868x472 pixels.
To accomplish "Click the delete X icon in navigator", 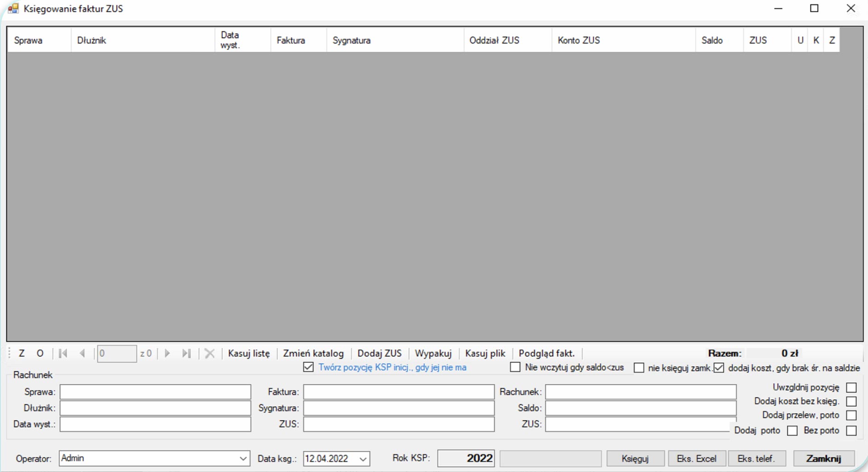I will pyautogui.click(x=209, y=353).
